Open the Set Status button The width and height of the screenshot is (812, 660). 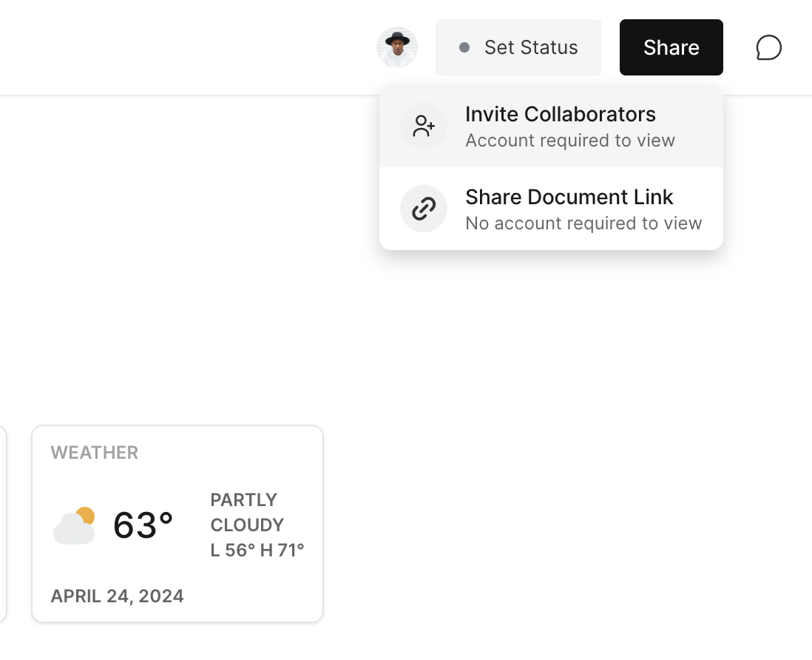518,47
